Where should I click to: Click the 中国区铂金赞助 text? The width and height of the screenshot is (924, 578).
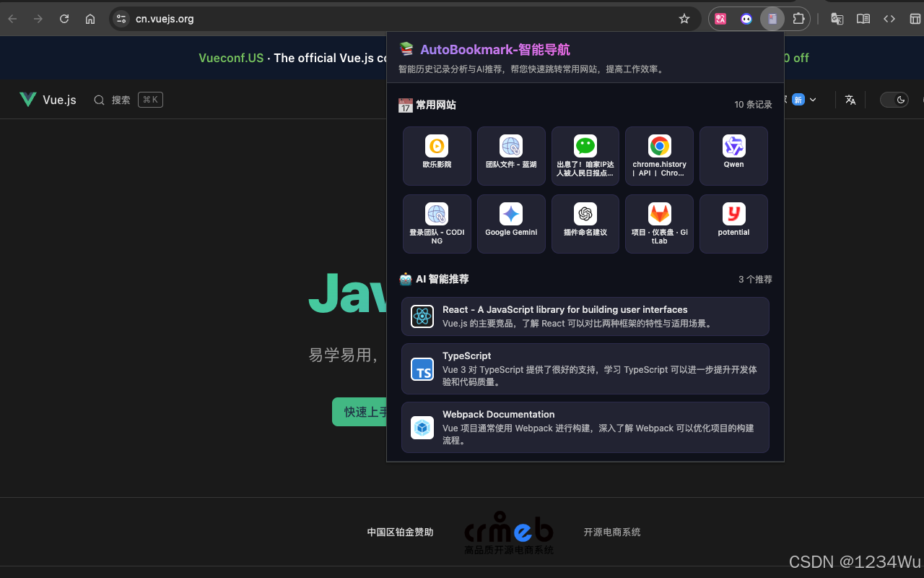pyautogui.click(x=400, y=532)
